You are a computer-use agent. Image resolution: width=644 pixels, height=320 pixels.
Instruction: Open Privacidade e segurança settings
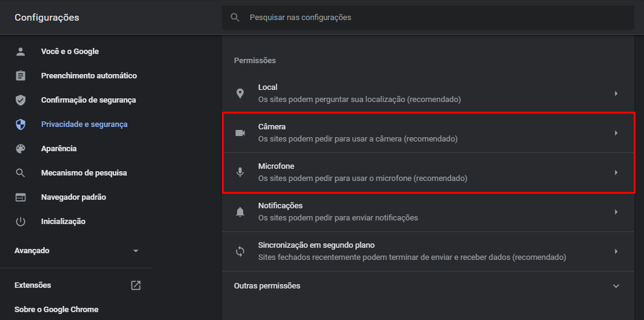(x=84, y=124)
